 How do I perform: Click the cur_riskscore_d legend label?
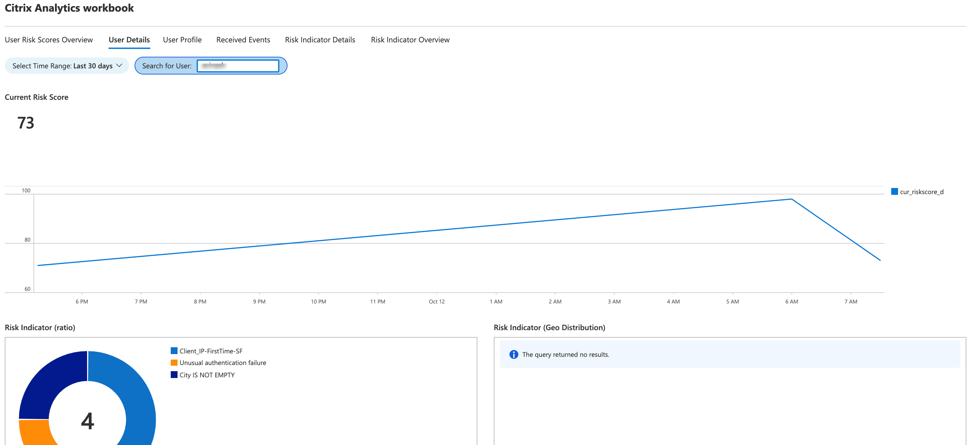click(x=921, y=192)
